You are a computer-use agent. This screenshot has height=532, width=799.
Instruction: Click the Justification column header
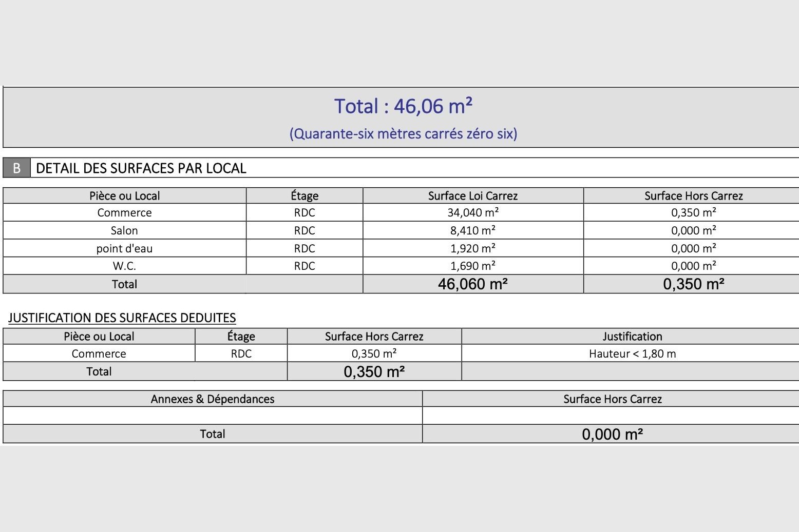632,337
